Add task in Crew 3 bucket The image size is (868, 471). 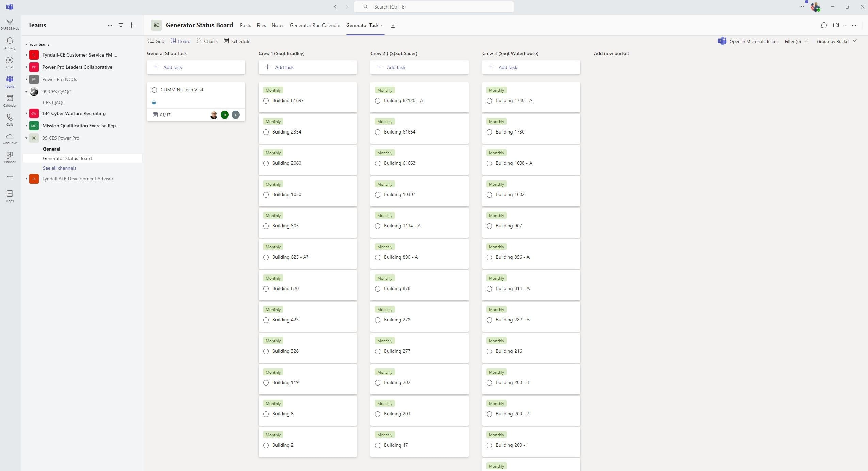click(531, 67)
